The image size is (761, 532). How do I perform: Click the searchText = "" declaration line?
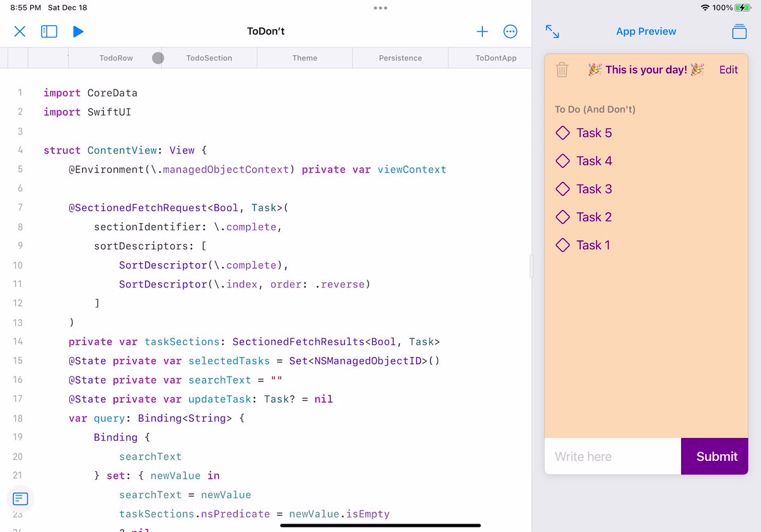[175, 380]
